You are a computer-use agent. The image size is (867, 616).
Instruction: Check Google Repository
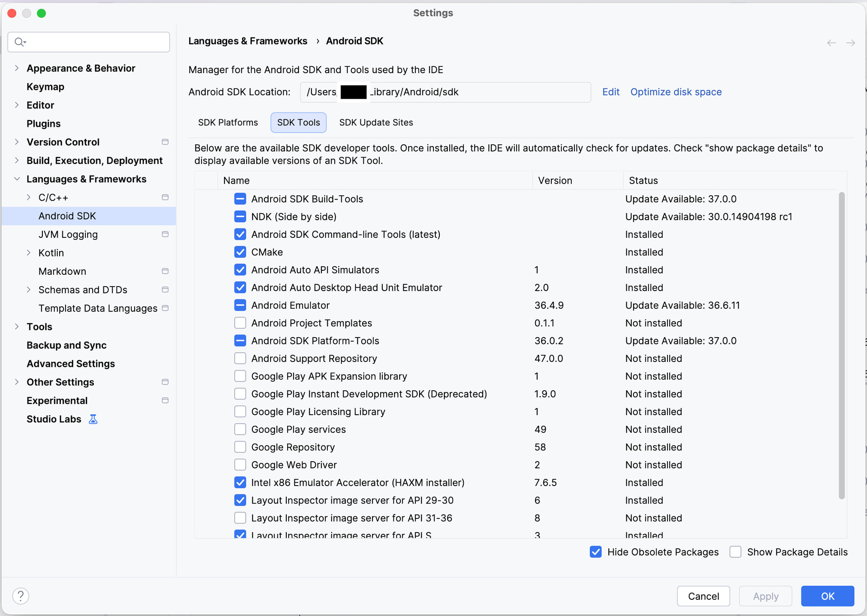tap(240, 447)
